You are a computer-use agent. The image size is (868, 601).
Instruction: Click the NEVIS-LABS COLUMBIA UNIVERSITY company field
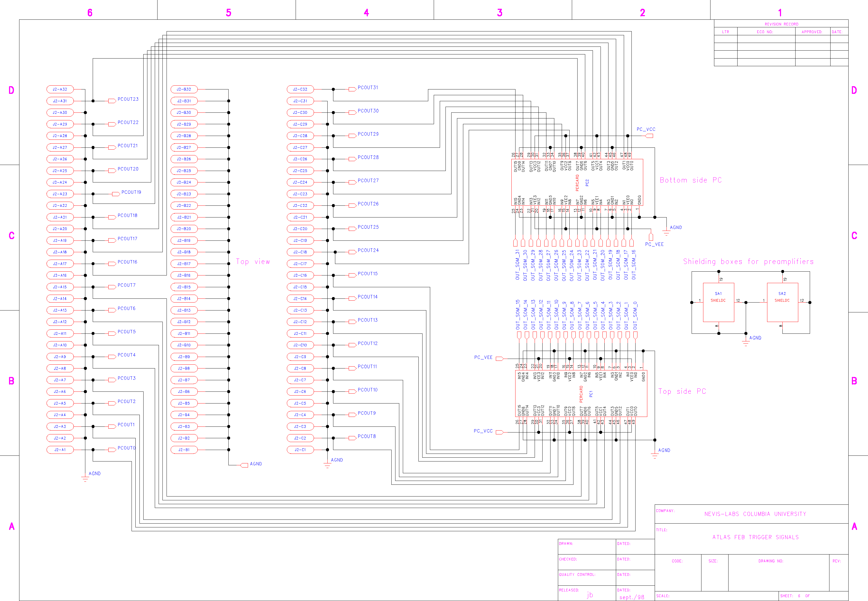(x=755, y=514)
